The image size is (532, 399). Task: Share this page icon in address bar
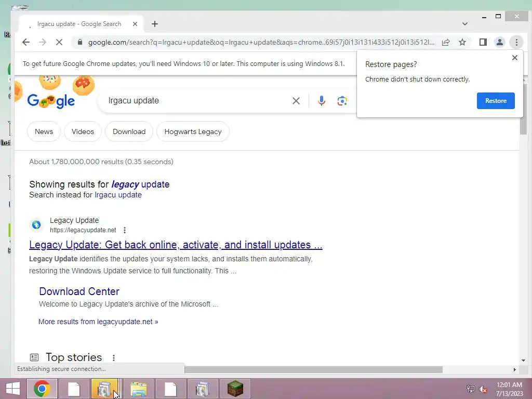[446, 42]
